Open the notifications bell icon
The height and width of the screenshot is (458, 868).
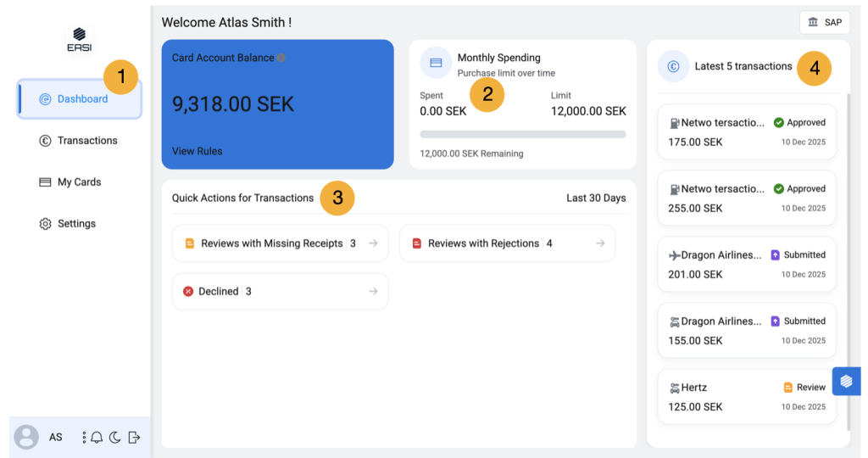(x=97, y=438)
